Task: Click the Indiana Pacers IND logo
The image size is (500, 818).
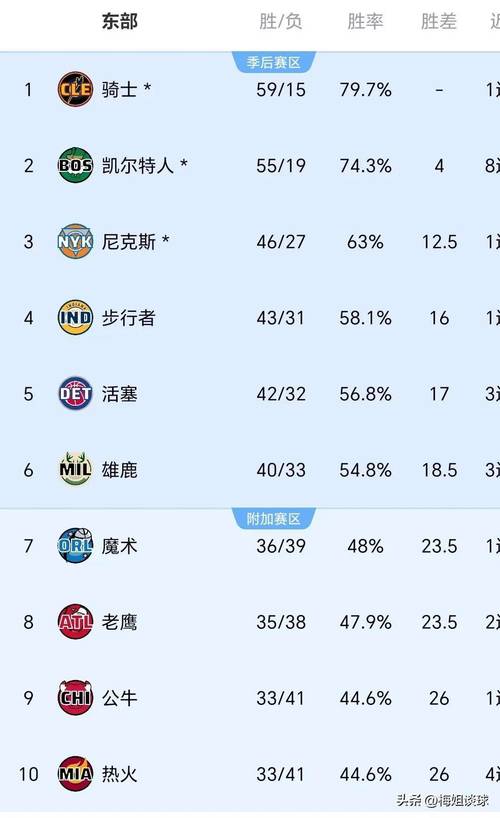Action: coord(75,318)
